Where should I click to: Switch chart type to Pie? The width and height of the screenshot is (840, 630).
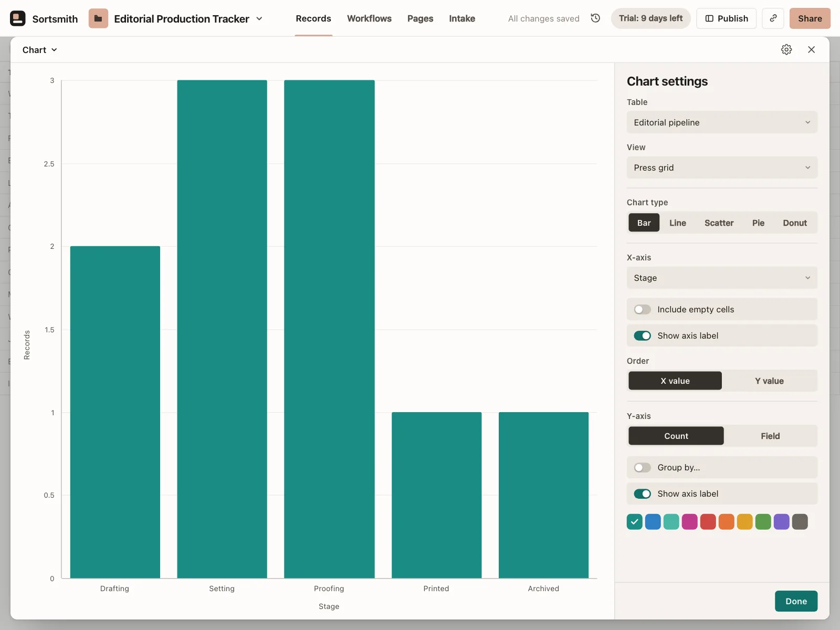tap(758, 223)
